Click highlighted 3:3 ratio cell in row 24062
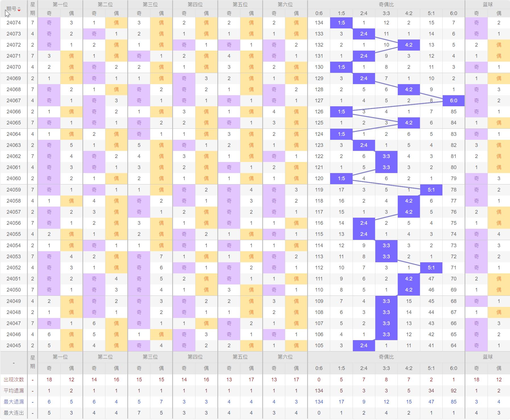Image resolution: width=510 pixels, height=420 pixels. coord(386,156)
